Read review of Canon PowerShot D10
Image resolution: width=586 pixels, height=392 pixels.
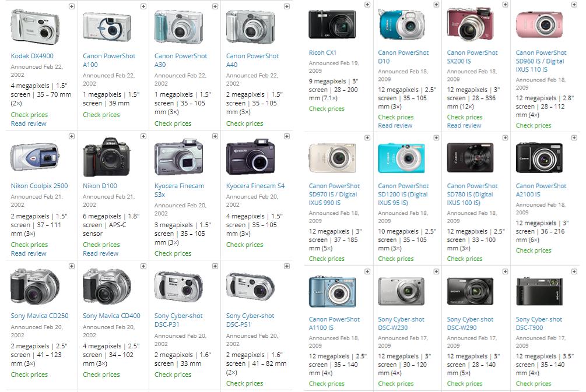[395, 125]
